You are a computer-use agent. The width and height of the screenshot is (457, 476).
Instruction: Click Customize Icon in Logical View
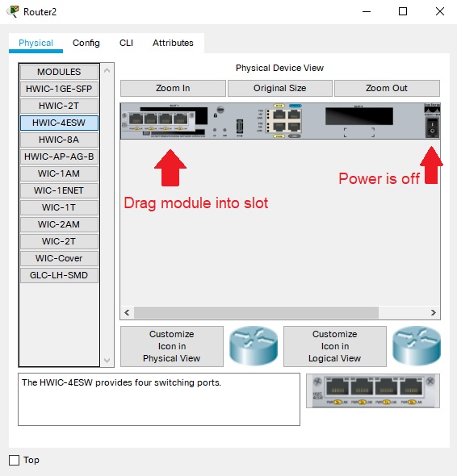335,346
